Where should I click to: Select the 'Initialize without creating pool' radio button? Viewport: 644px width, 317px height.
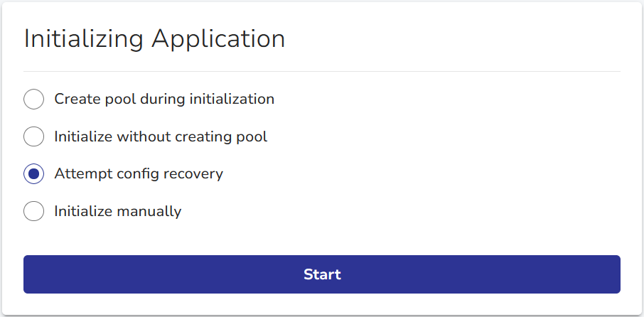point(34,136)
